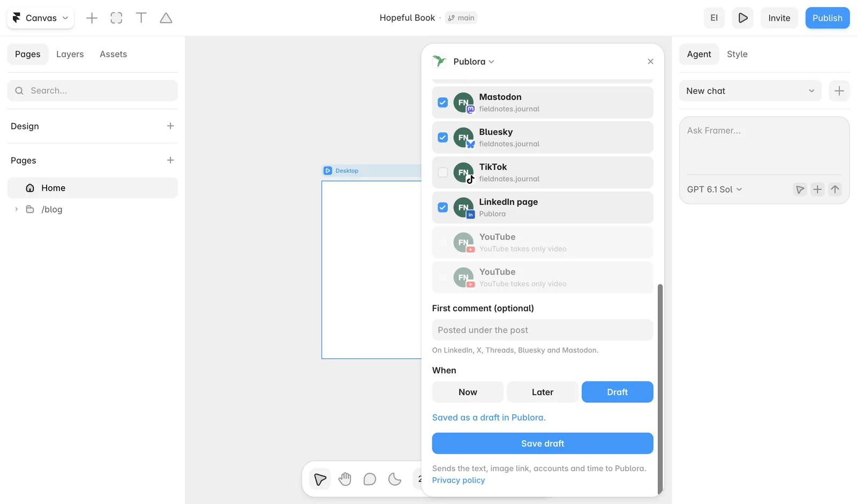The width and height of the screenshot is (857, 504).
Task: Select the Text tool icon
Action: pyautogui.click(x=141, y=18)
